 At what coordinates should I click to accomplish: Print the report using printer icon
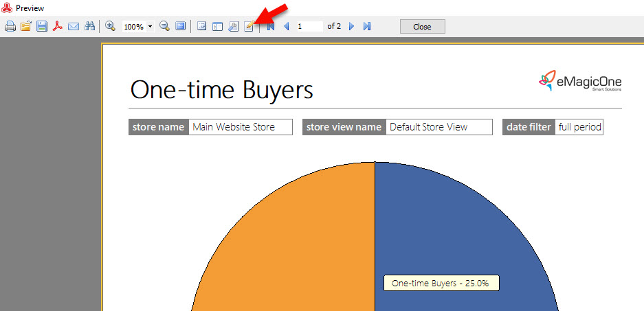click(x=10, y=27)
